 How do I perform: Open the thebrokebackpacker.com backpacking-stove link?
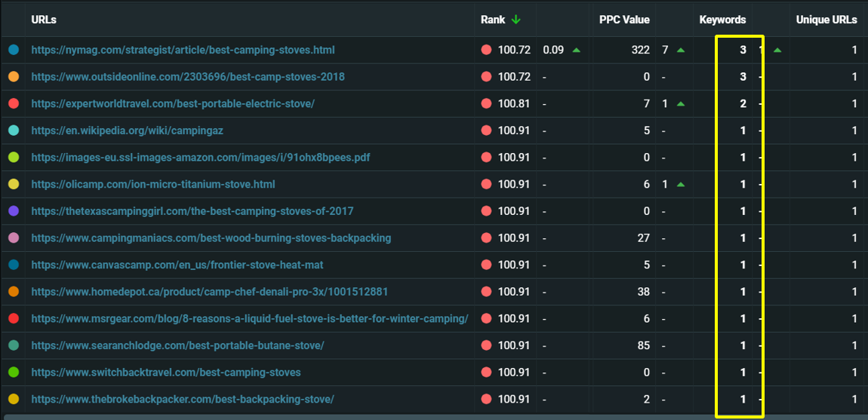[x=183, y=399]
